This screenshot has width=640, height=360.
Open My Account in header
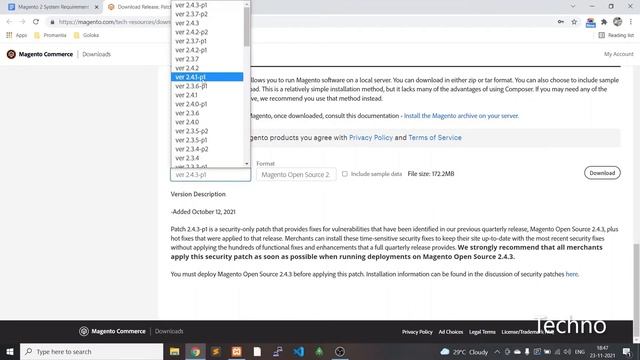tap(618, 54)
